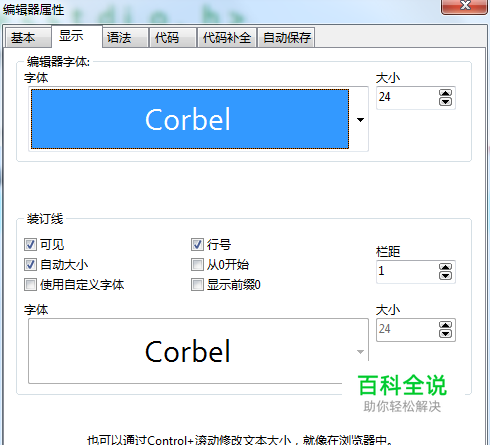Screen dimensions: 490x445
Task: Increase 栏距 with the up arrow
Action: 446,267
